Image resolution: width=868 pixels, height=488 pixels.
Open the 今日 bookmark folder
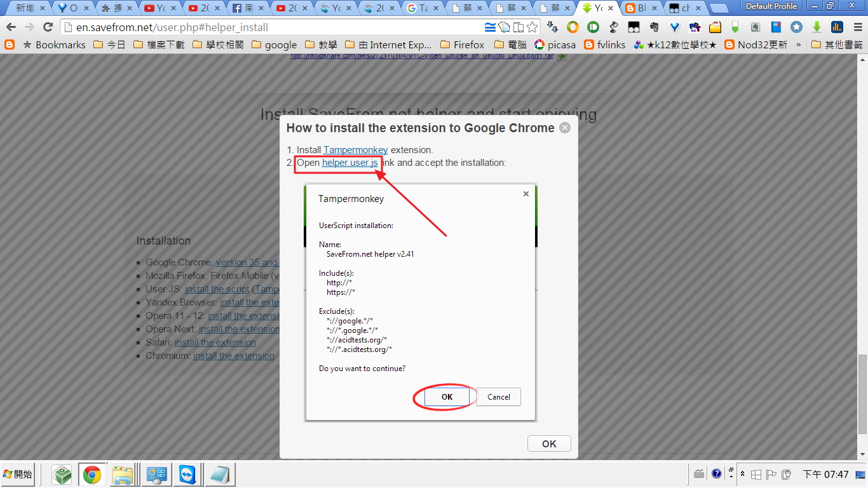[x=109, y=44]
